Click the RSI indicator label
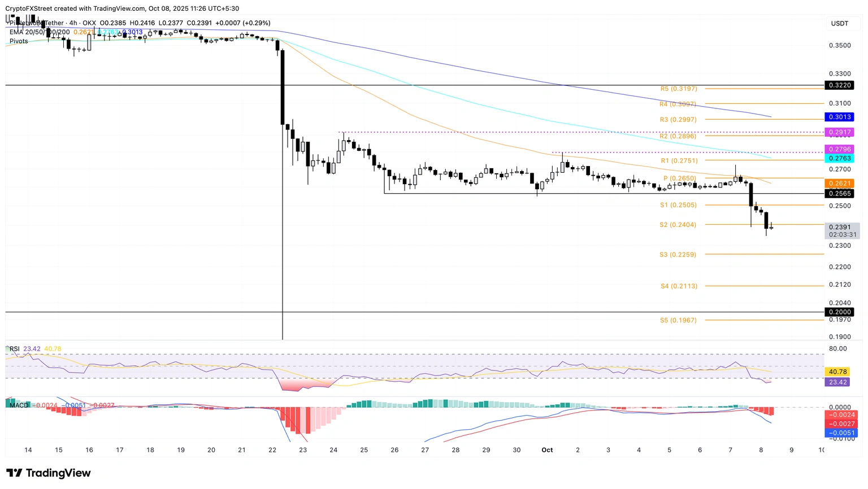This screenshot has width=868, height=489. pos(15,349)
